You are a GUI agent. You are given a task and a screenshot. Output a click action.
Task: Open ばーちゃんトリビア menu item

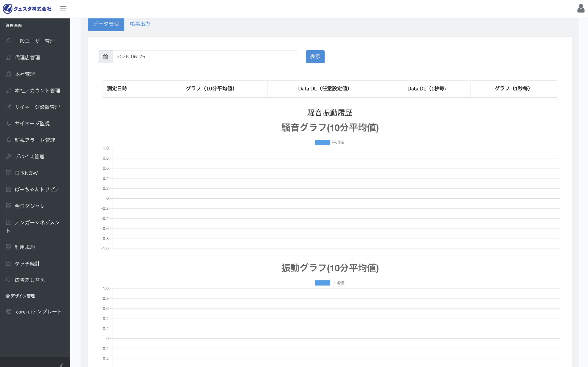click(x=35, y=189)
